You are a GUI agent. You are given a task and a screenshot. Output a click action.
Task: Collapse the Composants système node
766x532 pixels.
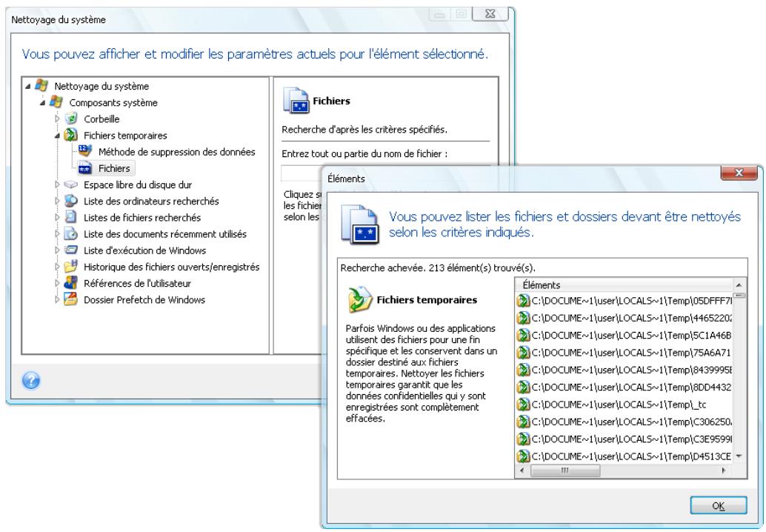tap(42, 103)
